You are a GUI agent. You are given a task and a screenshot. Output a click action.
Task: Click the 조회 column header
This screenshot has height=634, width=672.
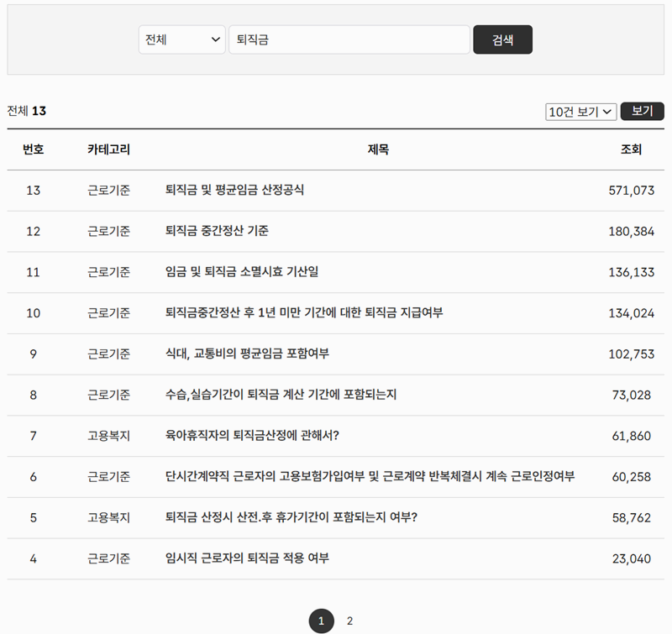tap(632, 149)
